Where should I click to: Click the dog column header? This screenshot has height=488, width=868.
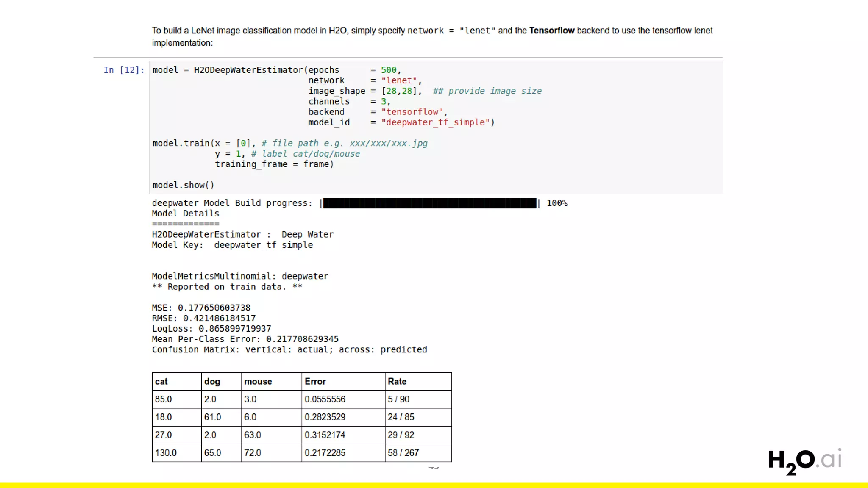212,381
